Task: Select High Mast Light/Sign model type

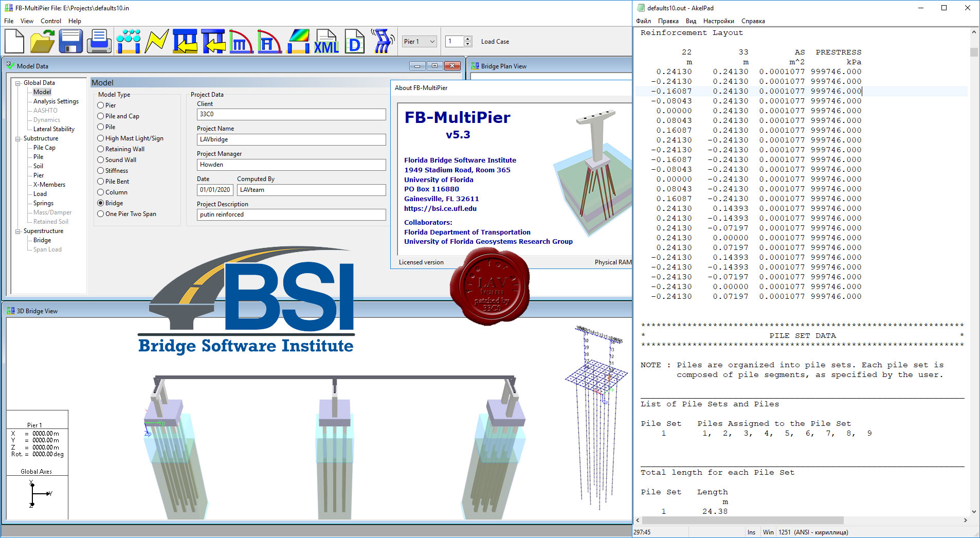Action: (x=101, y=138)
